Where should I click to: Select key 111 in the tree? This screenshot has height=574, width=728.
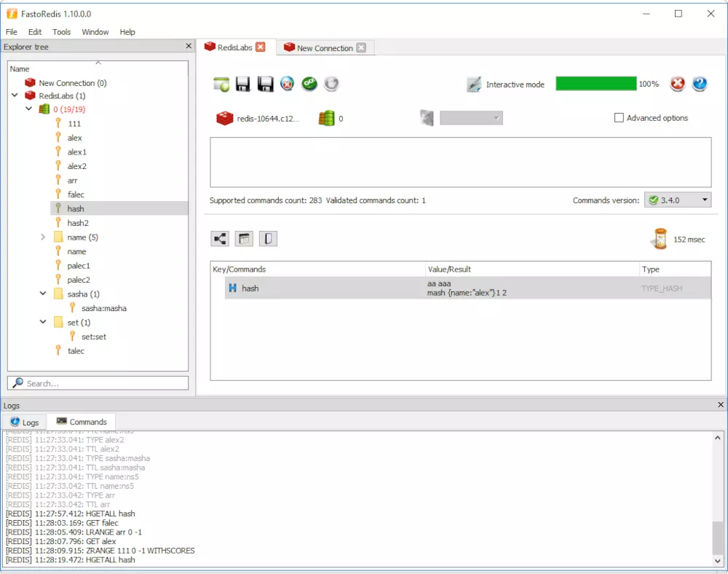tap(74, 124)
